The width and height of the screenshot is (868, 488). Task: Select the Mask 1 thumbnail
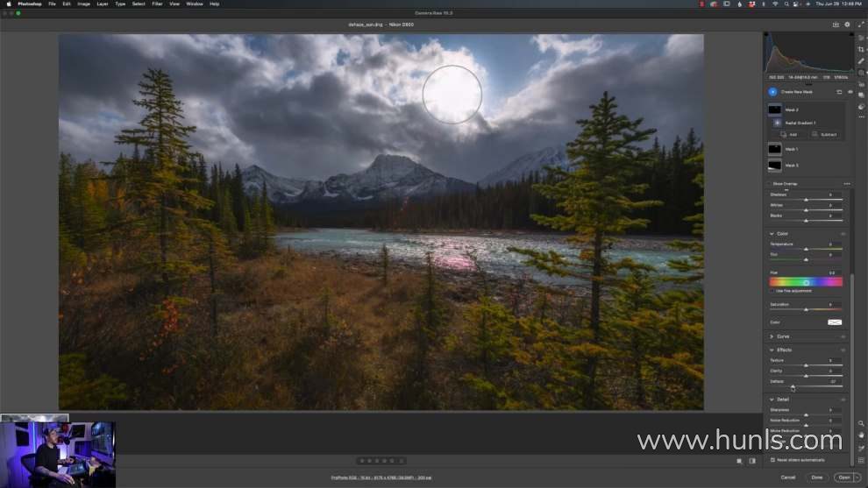click(x=774, y=149)
